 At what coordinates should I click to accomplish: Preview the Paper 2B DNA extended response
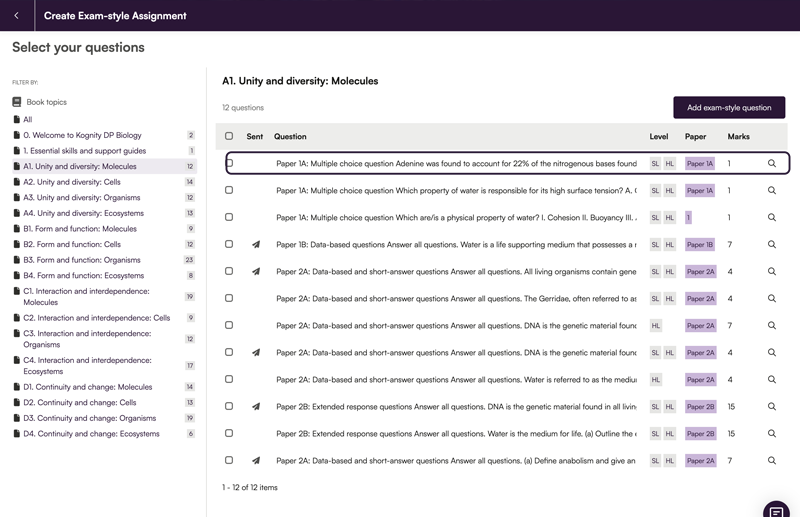(x=771, y=407)
